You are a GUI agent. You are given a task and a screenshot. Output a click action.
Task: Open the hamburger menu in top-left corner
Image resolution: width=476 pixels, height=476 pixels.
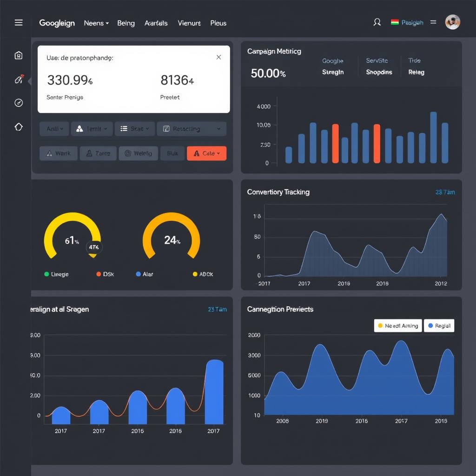tap(19, 23)
